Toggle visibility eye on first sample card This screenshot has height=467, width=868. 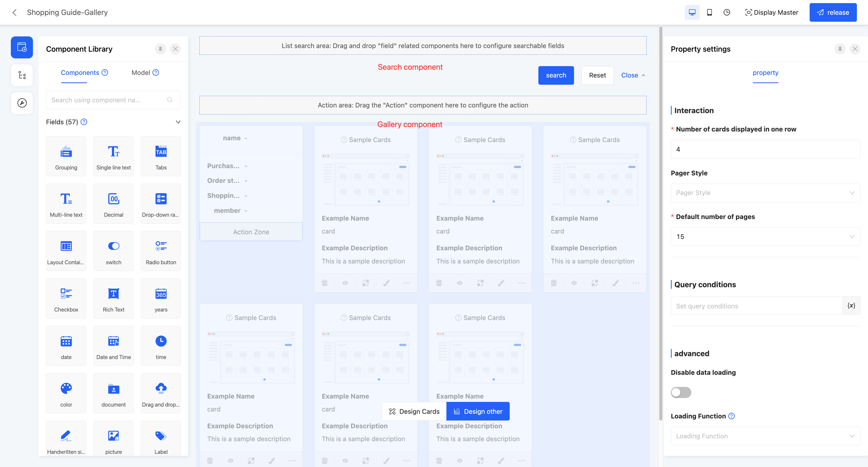click(x=345, y=283)
